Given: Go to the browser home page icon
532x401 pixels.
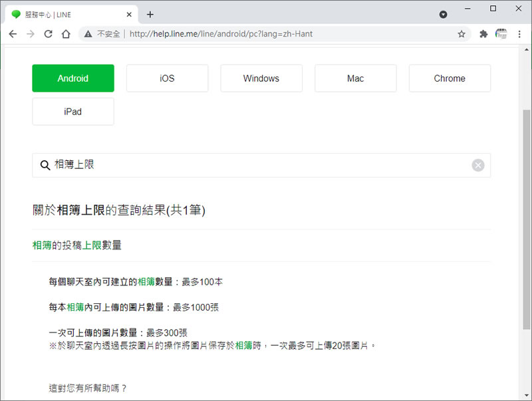Looking at the screenshot, I should tap(65, 34).
